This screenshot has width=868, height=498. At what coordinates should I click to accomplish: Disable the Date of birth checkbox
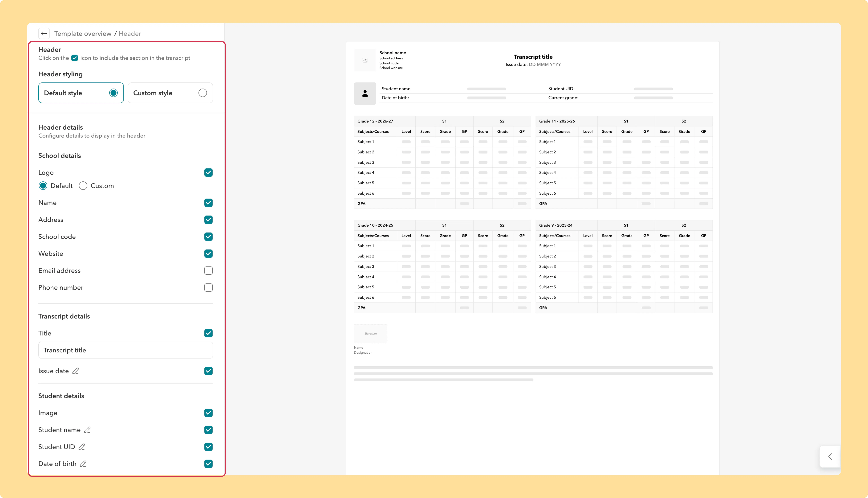click(209, 464)
